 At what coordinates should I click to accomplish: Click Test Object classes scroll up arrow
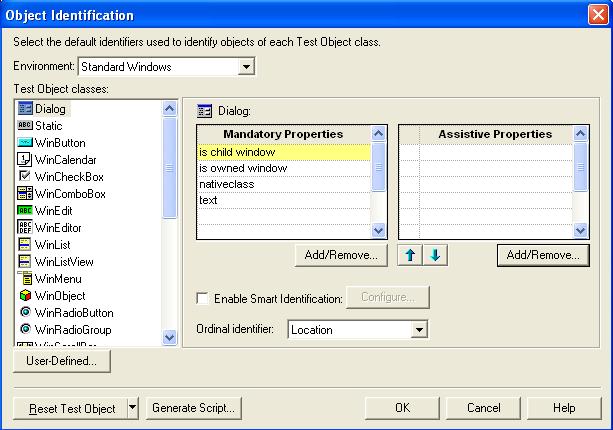(169, 108)
